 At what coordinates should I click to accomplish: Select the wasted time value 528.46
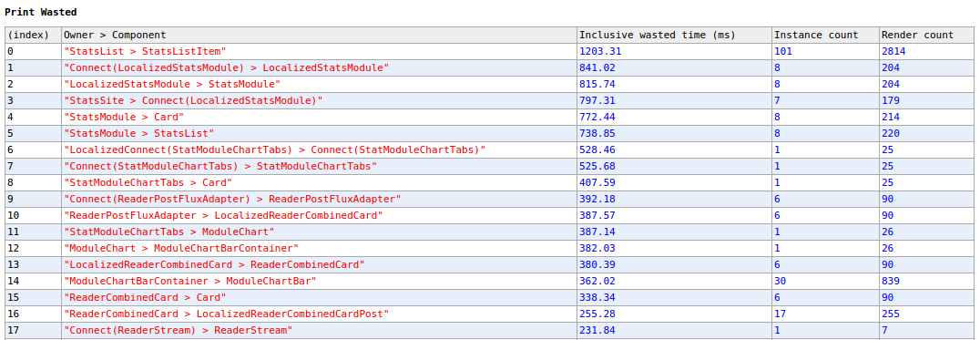point(597,150)
